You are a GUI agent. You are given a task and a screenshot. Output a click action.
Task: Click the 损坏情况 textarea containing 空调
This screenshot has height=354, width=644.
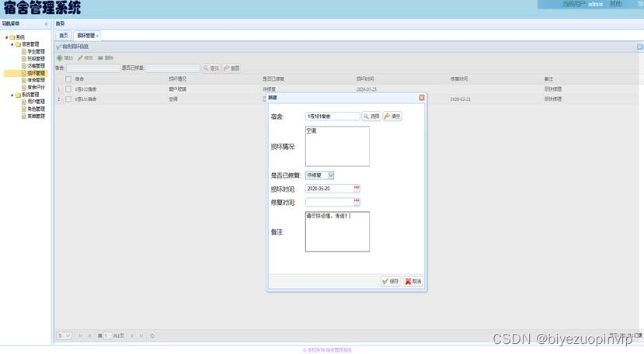[x=337, y=146]
